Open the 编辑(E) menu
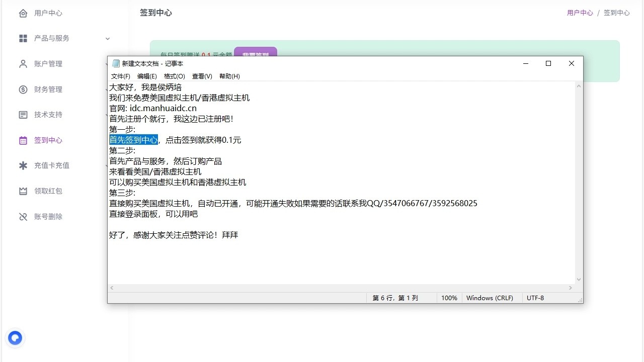644x362 pixels. [x=147, y=76]
